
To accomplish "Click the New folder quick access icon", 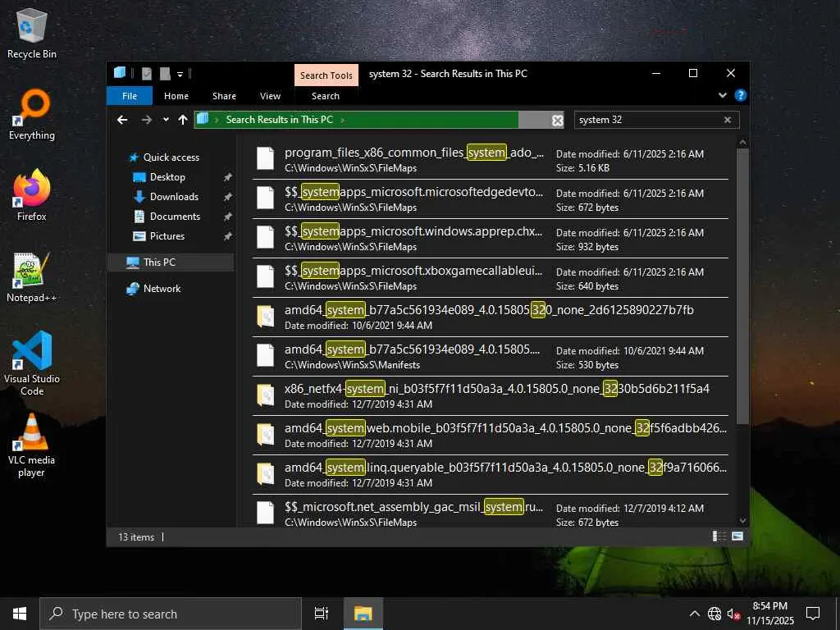I will 165,73.
